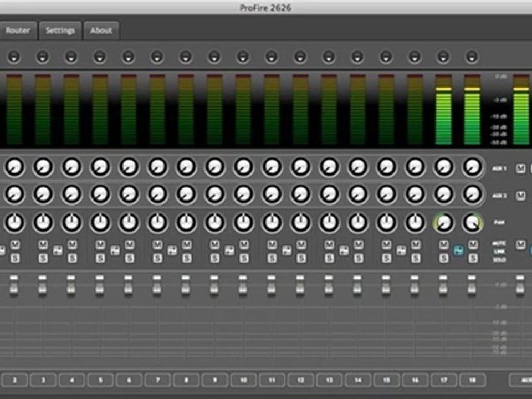Link channels 9 and 10 together
This screenshot has height=399, width=532.
229,251
